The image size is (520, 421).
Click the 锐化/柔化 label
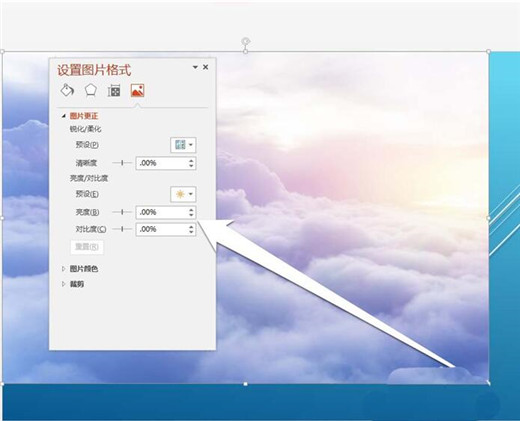pos(85,129)
